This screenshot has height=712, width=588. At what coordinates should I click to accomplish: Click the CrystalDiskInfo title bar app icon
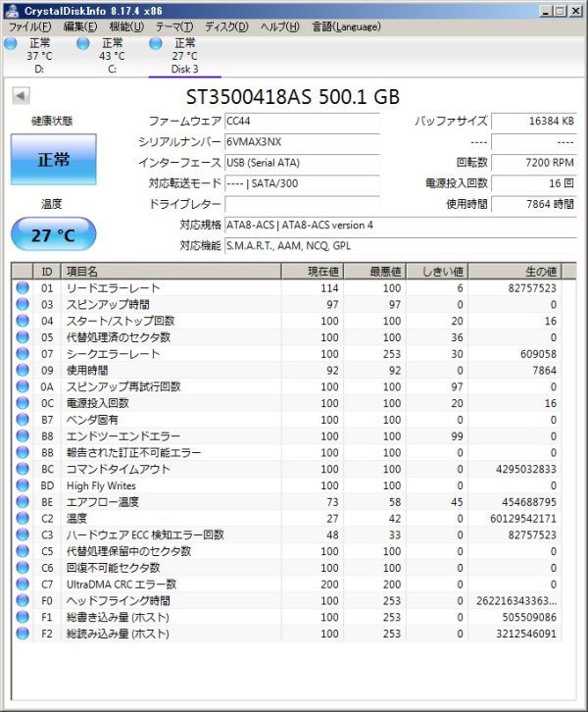click(x=12, y=10)
